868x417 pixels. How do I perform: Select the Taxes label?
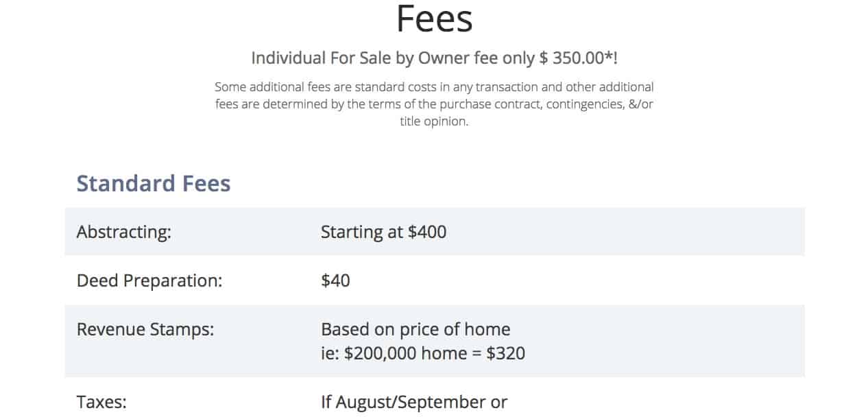tap(101, 402)
